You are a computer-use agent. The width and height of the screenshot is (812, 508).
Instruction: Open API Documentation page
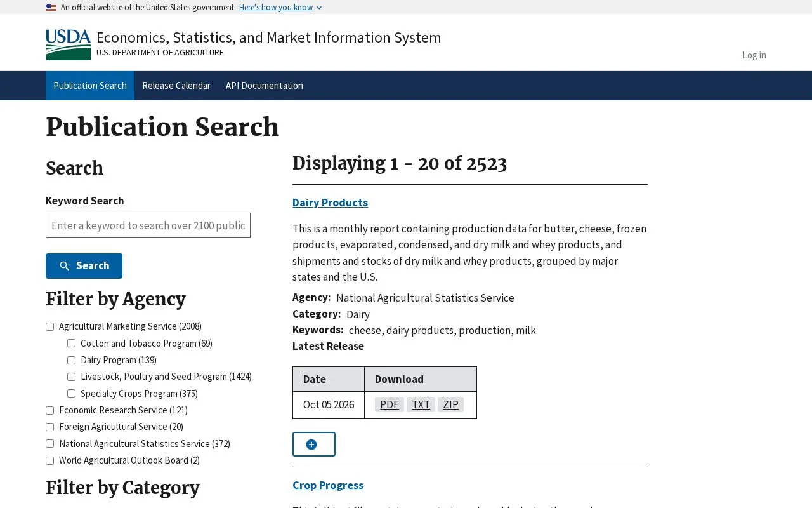[265, 86]
